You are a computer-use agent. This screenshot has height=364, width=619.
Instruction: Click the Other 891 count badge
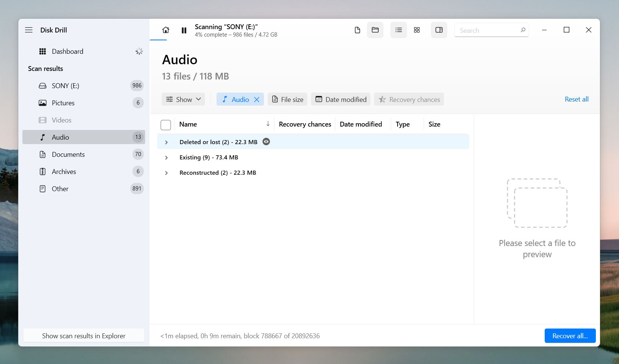(x=137, y=189)
